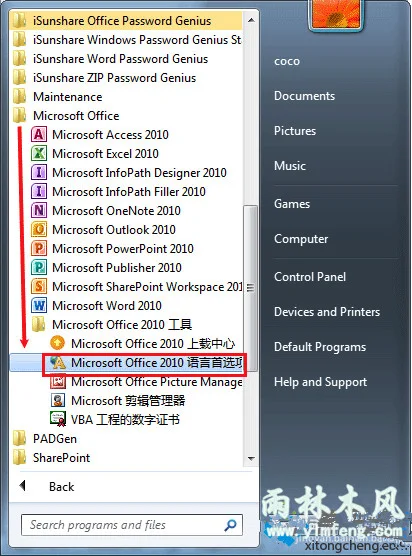This screenshot has width=412, height=556.
Task: Click the Microsoft Word 2010 icon
Action: point(39,306)
